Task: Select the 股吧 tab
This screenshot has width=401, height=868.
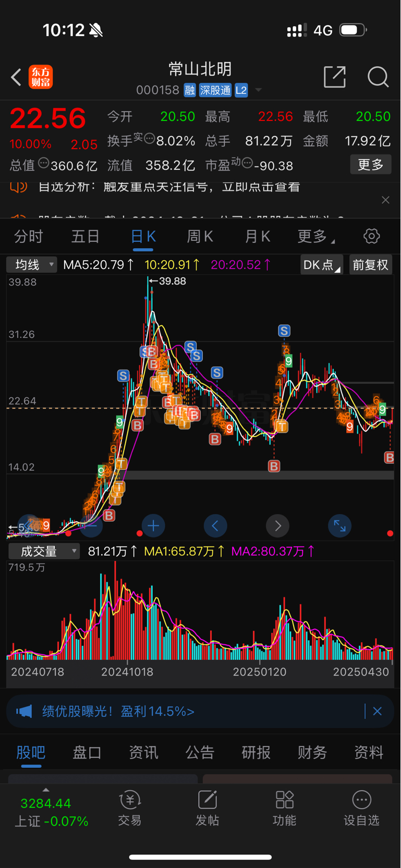Action: point(31,752)
